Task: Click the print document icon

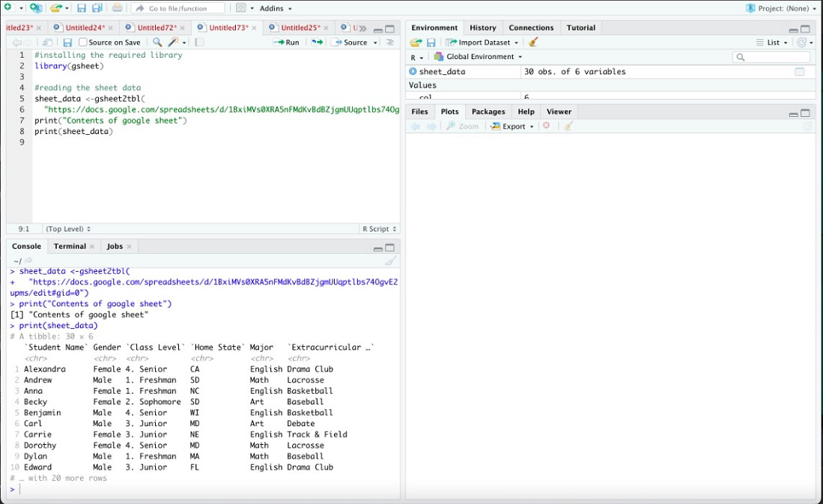Action: (117, 8)
